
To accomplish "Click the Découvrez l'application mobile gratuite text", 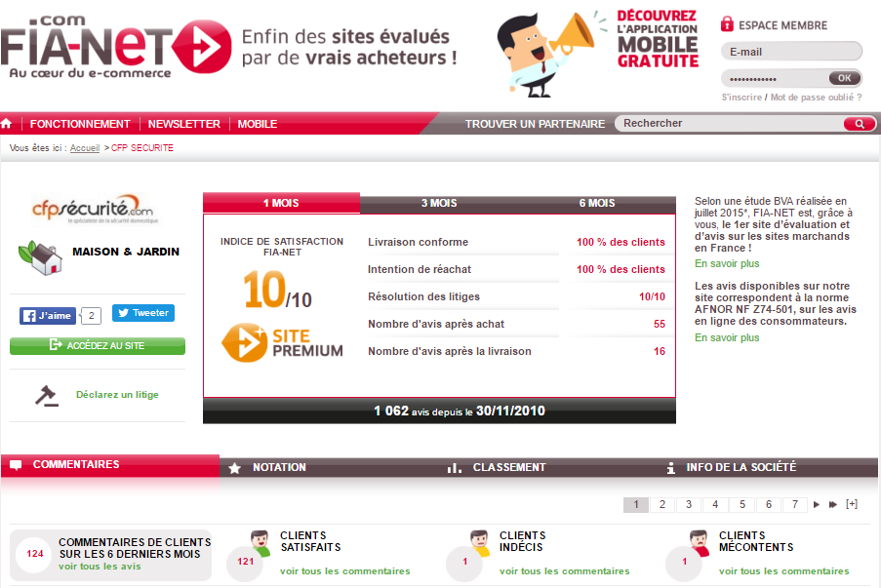I will [658, 39].
